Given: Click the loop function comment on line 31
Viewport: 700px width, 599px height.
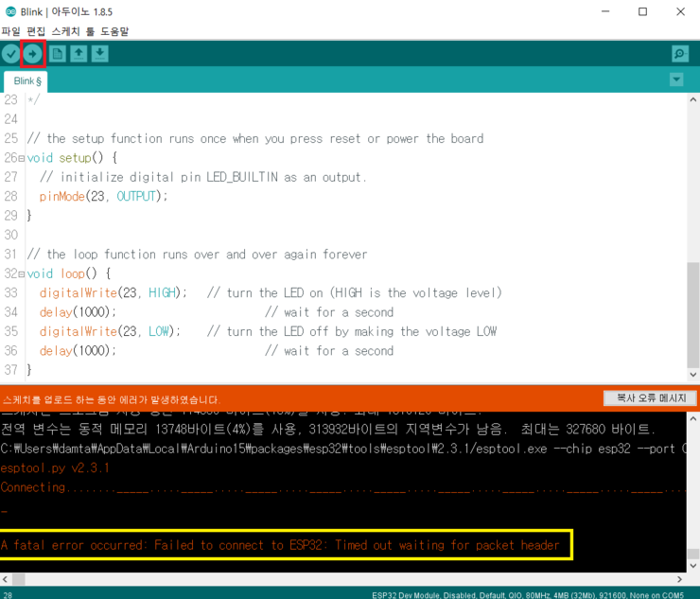Looking at the screenshot, I should point(197,255).
